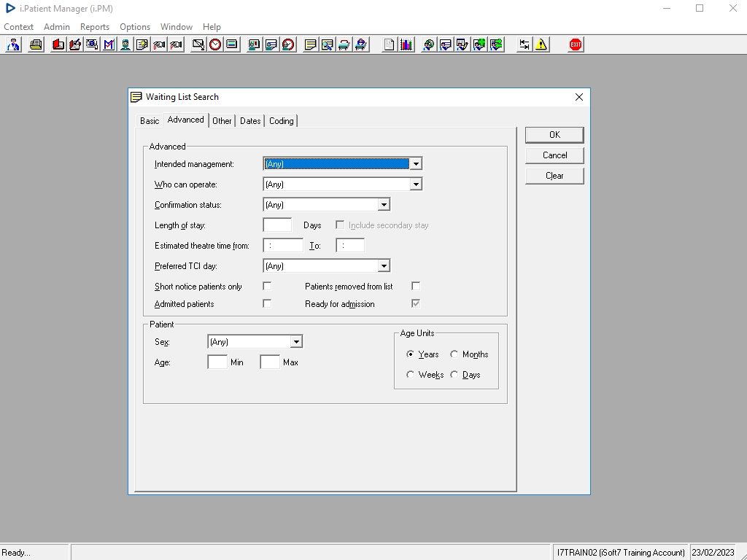
Task: Click the blank document page icon
Action: point(390,44)
